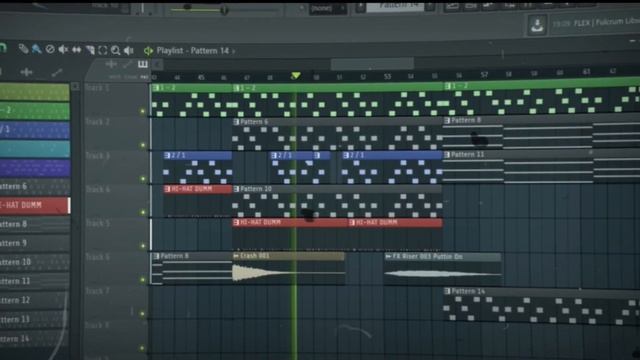The height and width of the screenshot is (360, 640).
Task: Select HI-HAT DUMM in the pattern picker
Action: [x=34, y=205]
